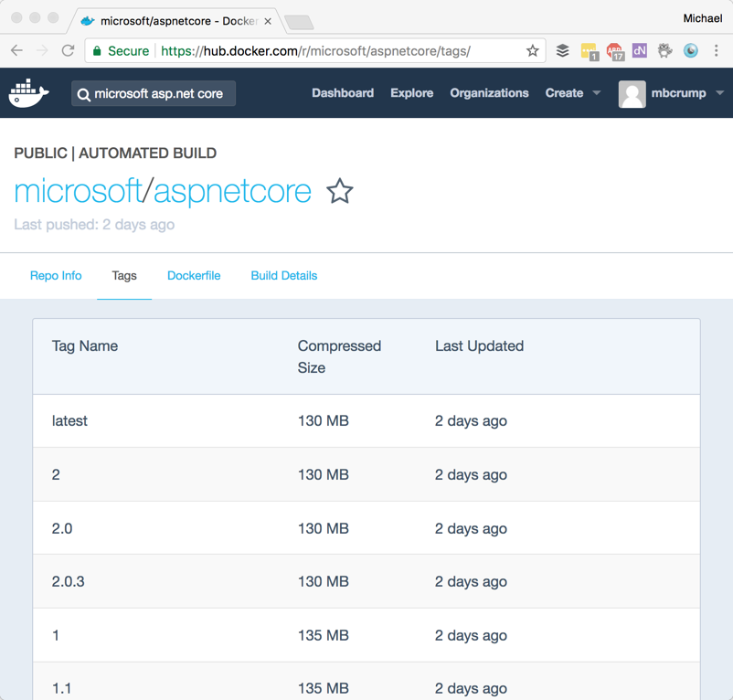This screenshot has width=733, height=700.
Task: Go to Dashboard in navigation
Action: click(x=343, y=93)
